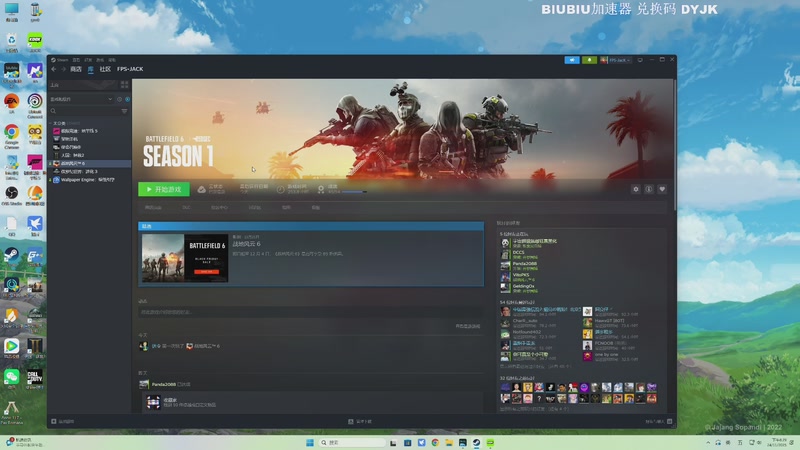Screen dimensions: 800x450
Task: Click the Steam icon in the taskbar
Action: (x=477, y=442)
